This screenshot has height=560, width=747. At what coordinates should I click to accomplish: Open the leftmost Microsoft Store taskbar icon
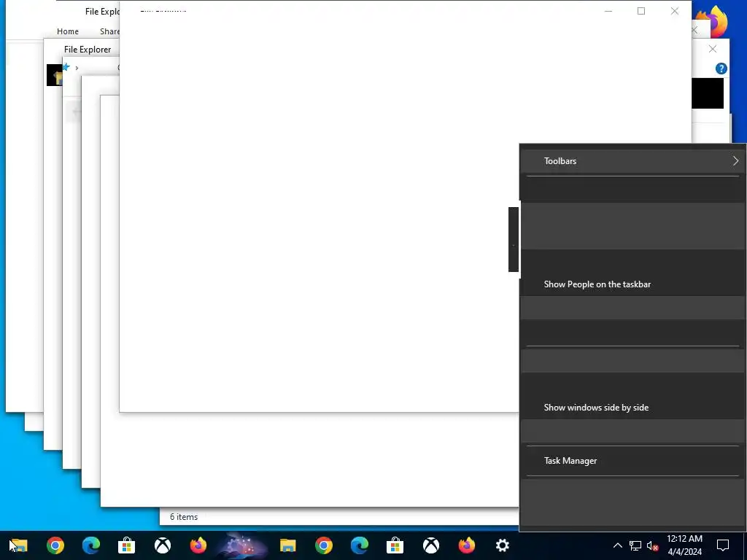coord(127,545)
